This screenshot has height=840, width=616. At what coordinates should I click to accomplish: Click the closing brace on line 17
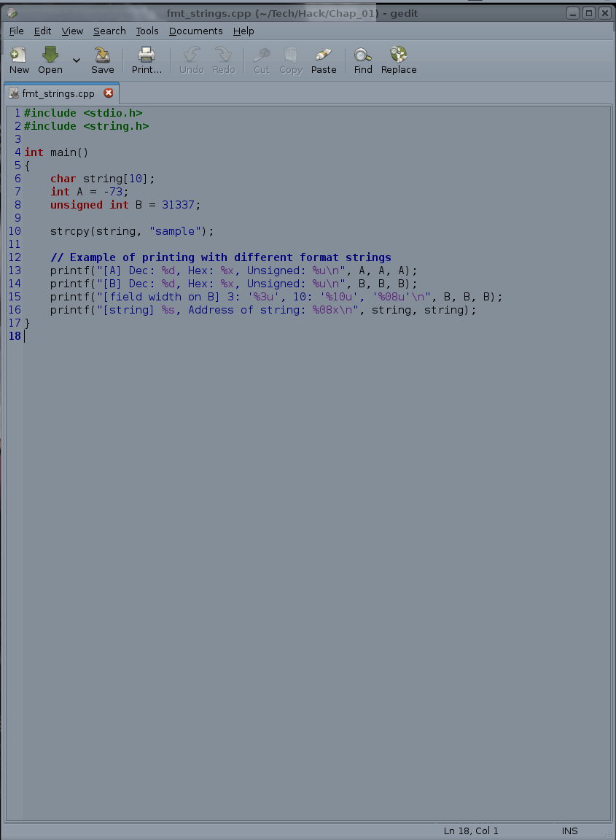tap(27, 323)
